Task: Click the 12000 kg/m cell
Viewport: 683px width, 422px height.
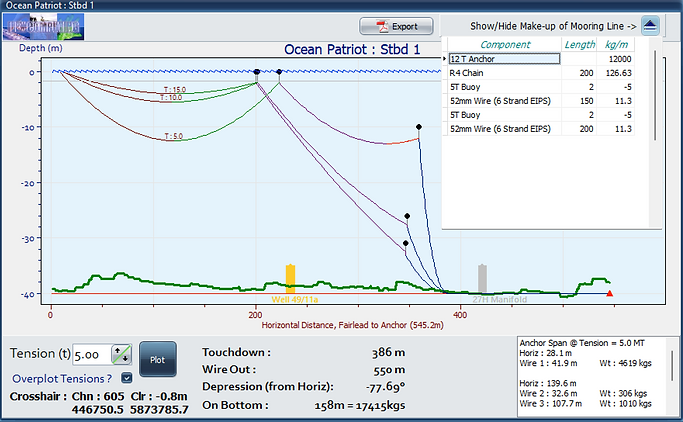Action: click(615, 59)
